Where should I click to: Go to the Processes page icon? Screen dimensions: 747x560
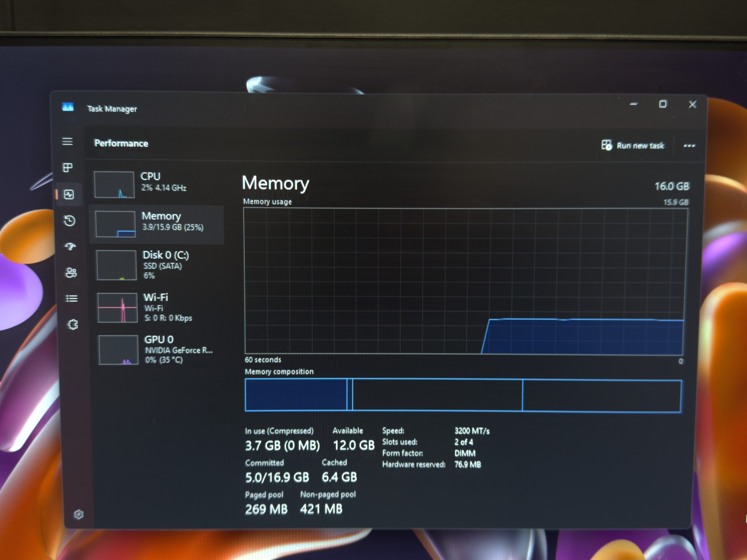[68, 168]
